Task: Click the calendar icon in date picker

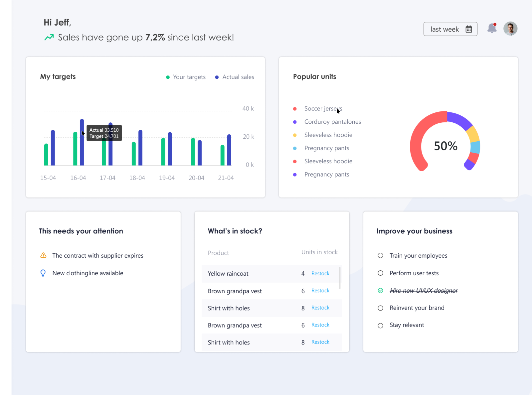Action: click(469, 29)
